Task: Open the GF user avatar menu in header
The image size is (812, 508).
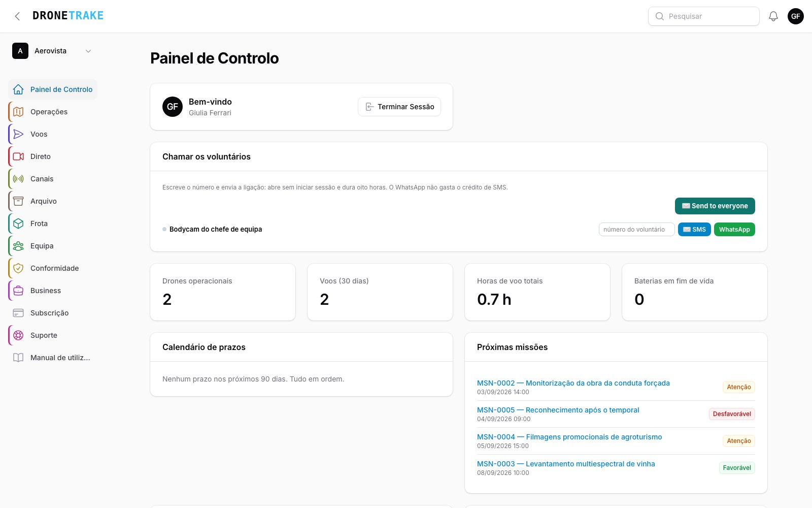Action: point(796,16)
